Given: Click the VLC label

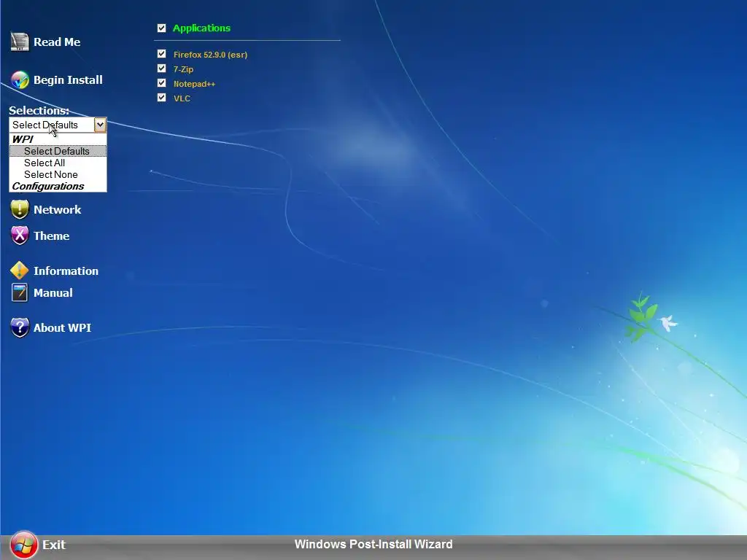Looking at the screenshot, I should pos(182,98).
